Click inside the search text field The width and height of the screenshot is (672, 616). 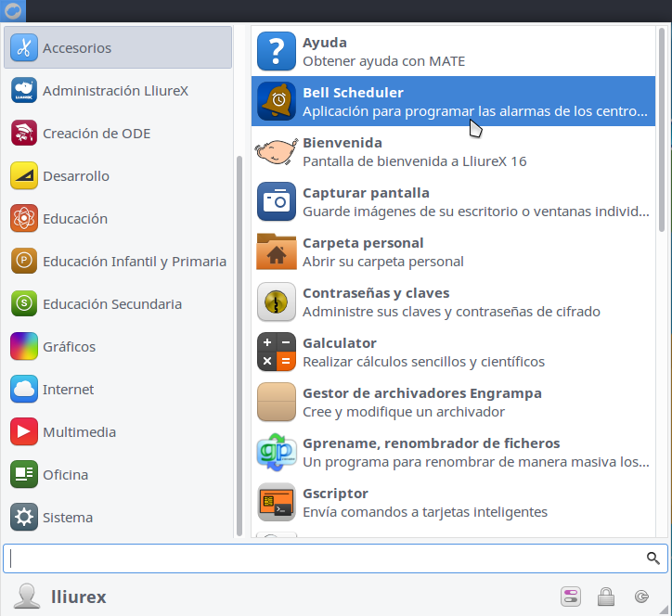pyautogui.click(x=325, y=558)
